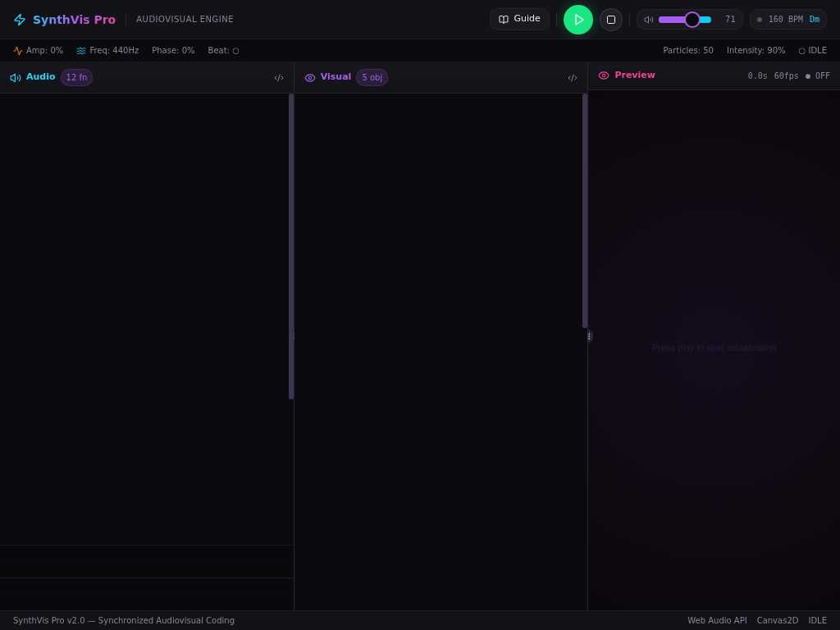Toggle the Visual panel code view icon

point(572,78)
